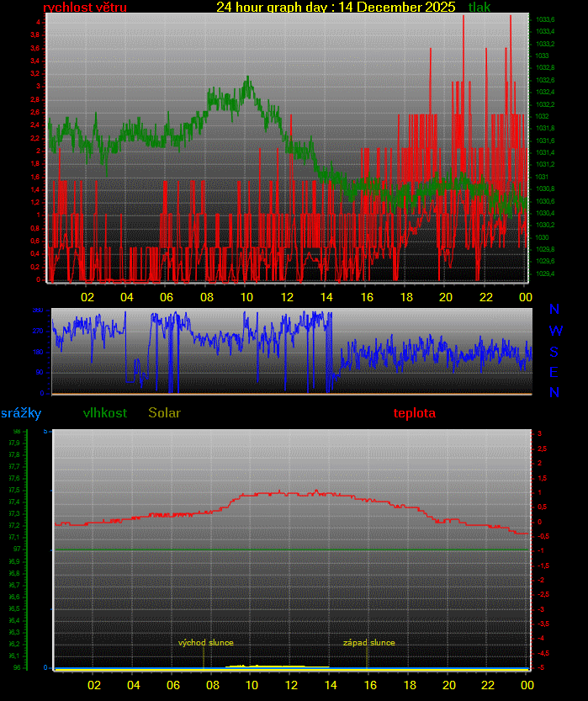Click the 'W' wind direction letter

tap(555, 331)
